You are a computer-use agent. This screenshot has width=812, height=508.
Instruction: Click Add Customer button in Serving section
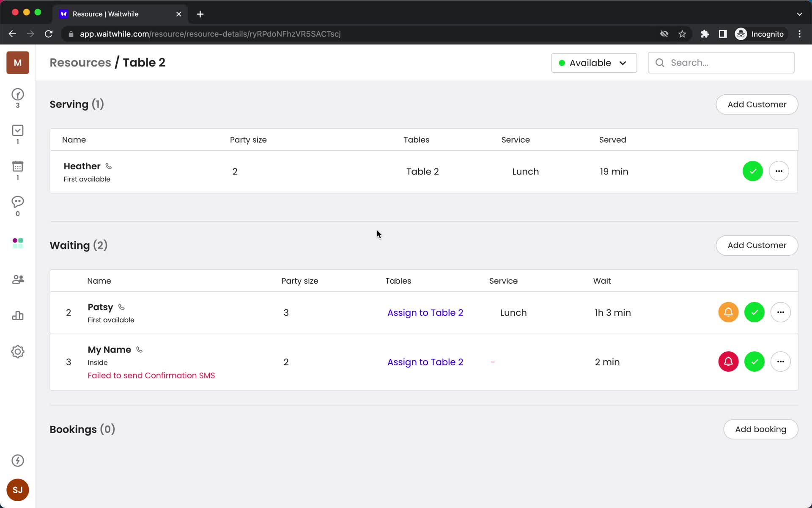[x=757, y=104]
